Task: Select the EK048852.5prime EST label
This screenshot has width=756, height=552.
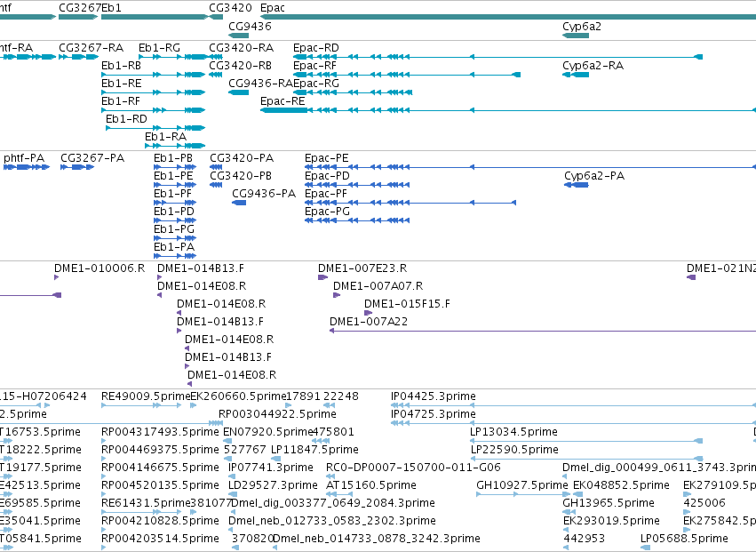Action: [622, 485]
